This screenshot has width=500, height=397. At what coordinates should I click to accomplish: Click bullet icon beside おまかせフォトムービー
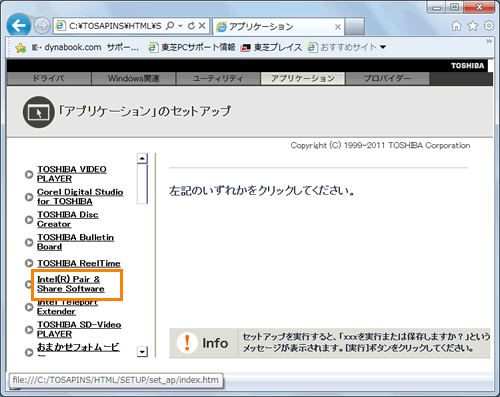click(x=29, y=352)
